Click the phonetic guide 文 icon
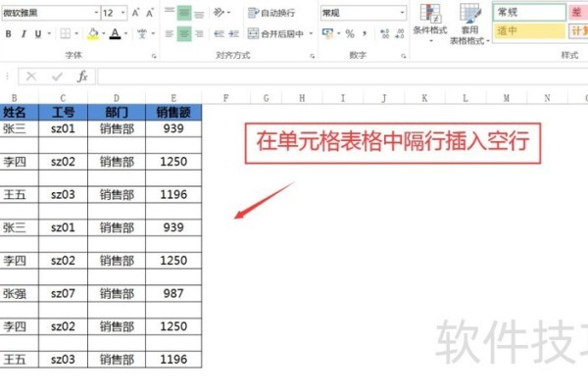588x392 pixels. click(x=142, y=33)
